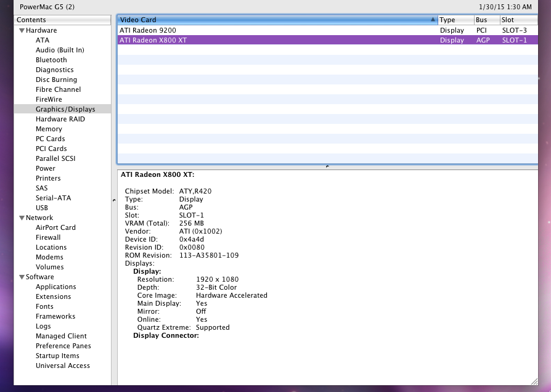Show Power information
Viewport: 551px width, 392px height.
(46, 168)
